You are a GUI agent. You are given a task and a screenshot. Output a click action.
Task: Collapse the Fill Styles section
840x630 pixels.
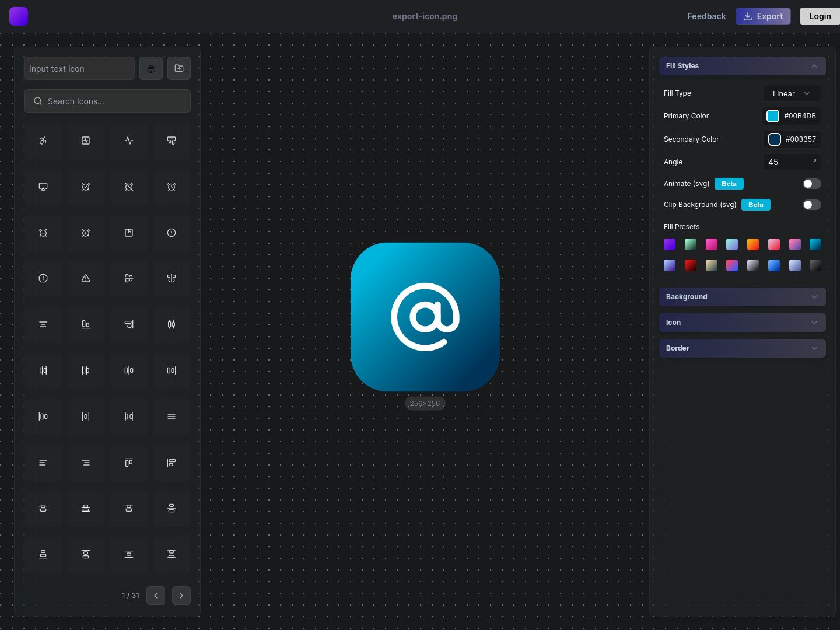[x=743, y=66]
